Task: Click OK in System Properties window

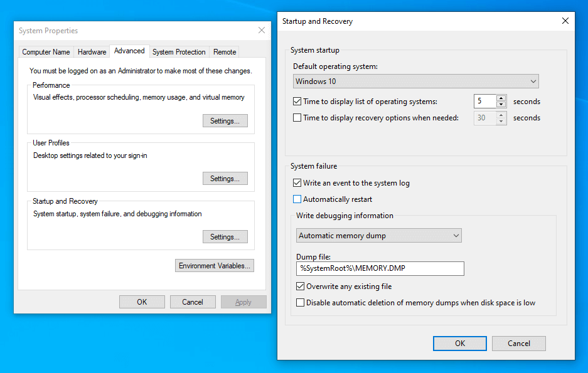Action: point(142,302)
